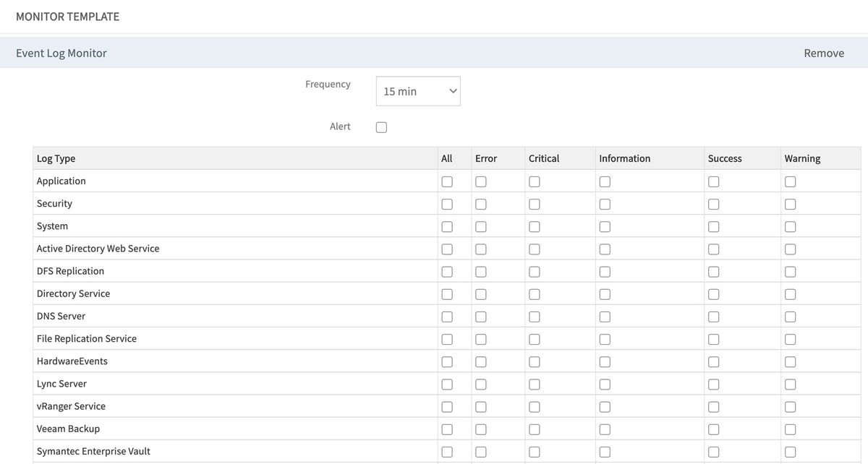Select the vRanger Service row label
The image size is (868, 464).
pos(71,405)
